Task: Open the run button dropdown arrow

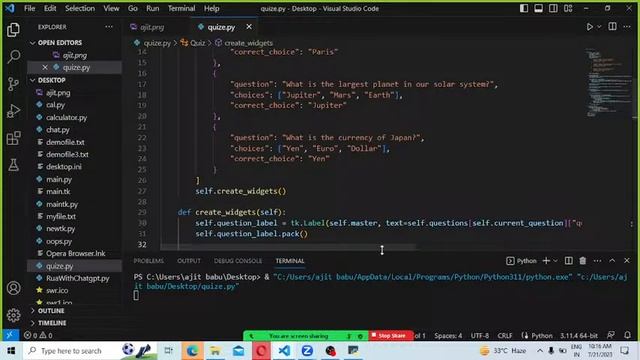Action: click(x=599, y=27)
